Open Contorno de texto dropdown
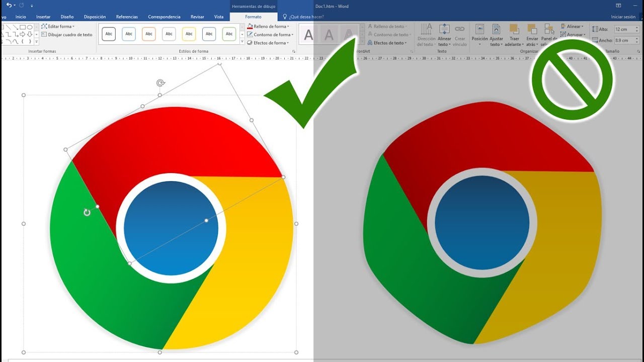The image size is (644, 362). point(389,35)
